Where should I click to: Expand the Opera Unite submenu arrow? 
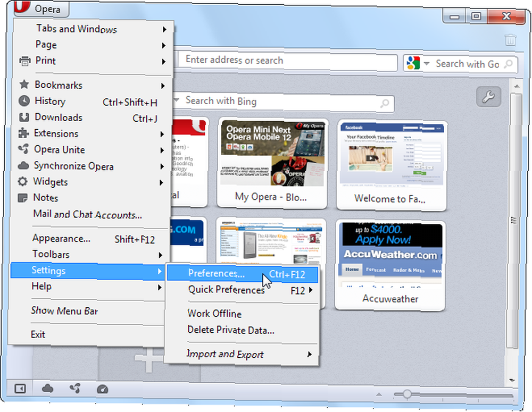pyautogui.click(x=162, y=150)
